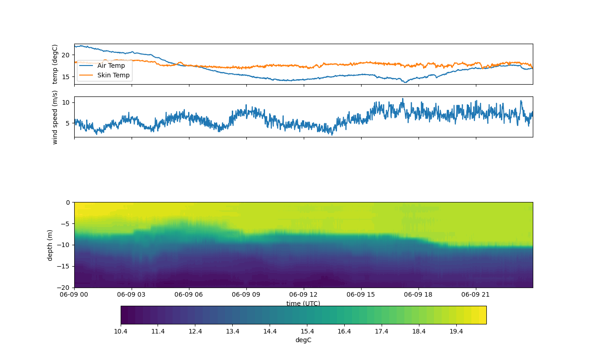592x364 pixels.
Task: Click the 15.4 colorbar tick label
Action: [x=307, y=332]
